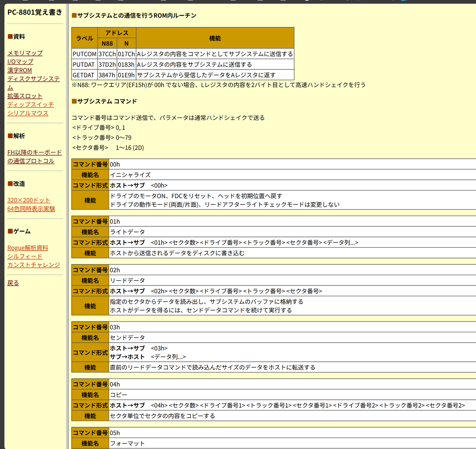Click the 0183h address cell
Image resolution: width=476 pixels, height=449 pixels.
click(126, 64)
